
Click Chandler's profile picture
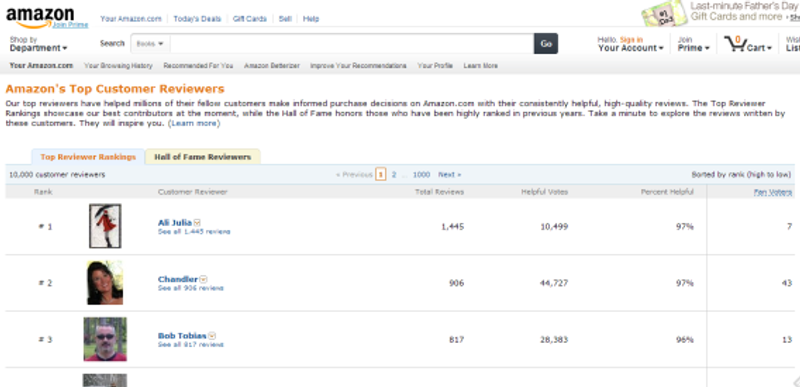tap(105, 282)
